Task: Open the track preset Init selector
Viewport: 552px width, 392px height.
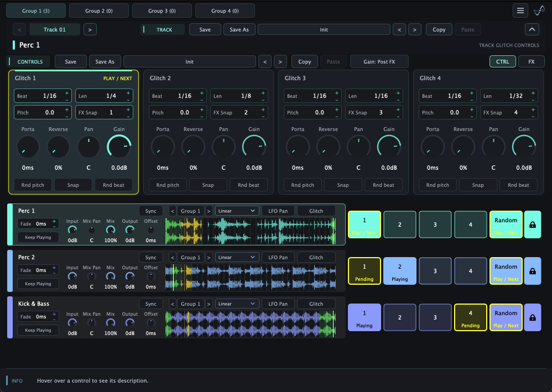Action: (324, 29)
